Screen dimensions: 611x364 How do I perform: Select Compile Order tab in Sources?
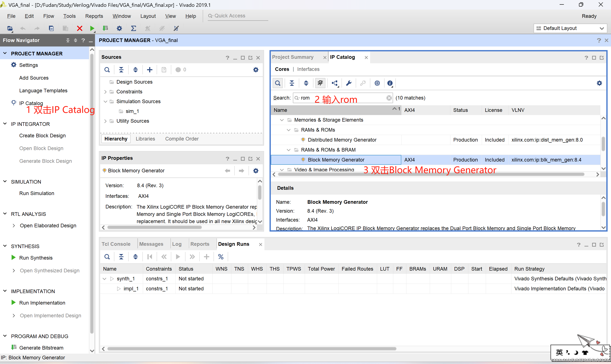coord(182,139)
